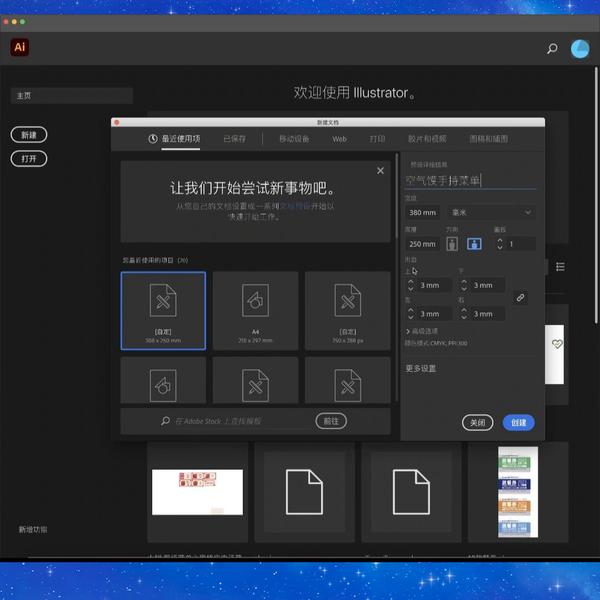The height and width of the screenshot is (600, 600).
Task: Click the yellow minimize button in the macOS title bar
Action: [14, 22]
